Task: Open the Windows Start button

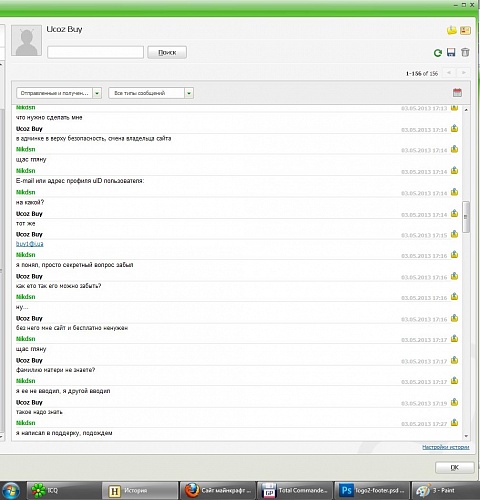Action: point(11,491)
